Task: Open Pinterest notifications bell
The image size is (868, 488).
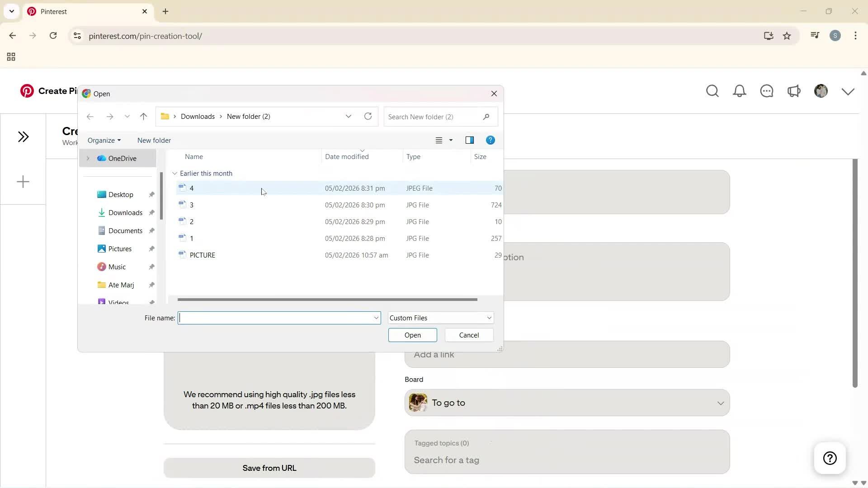Action: 740,91
